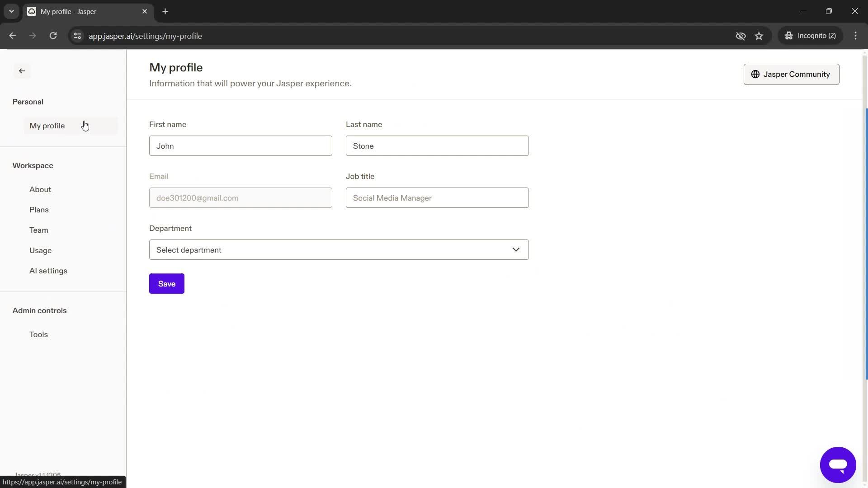Click the Last name input field
Screen dimensions: 868x488
(437, 145)
